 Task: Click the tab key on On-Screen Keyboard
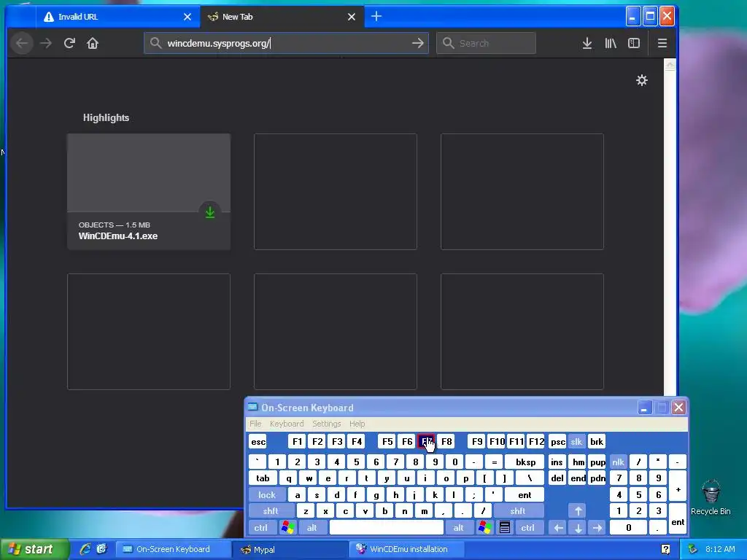tap(263, 478)
